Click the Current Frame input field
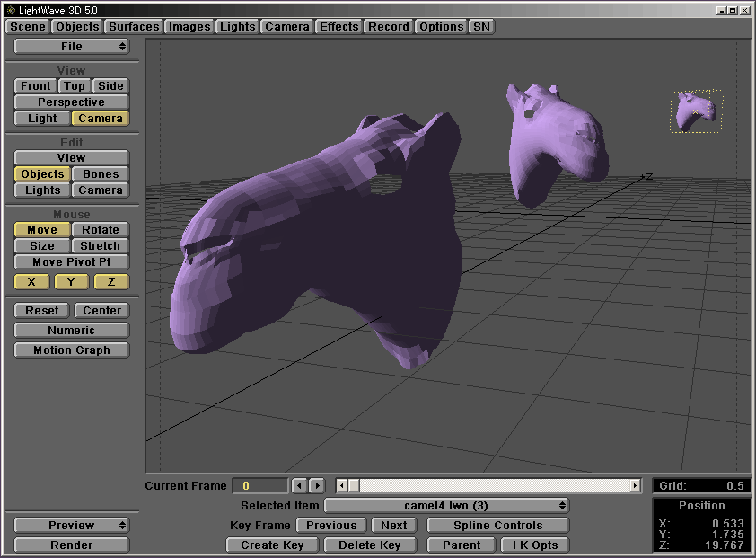The height and width of the screenshot is (558, 756). click(259, 486)
